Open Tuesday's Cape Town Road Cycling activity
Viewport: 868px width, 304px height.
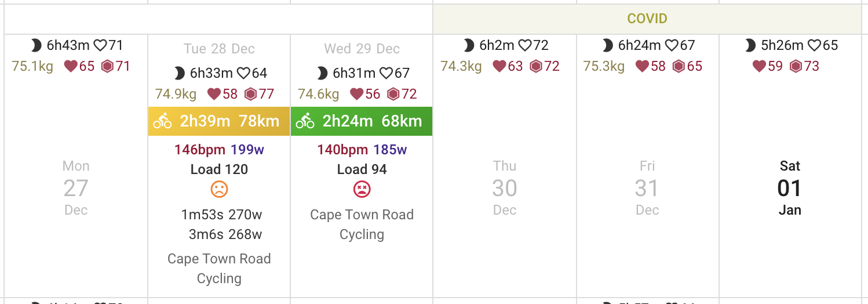219,268
